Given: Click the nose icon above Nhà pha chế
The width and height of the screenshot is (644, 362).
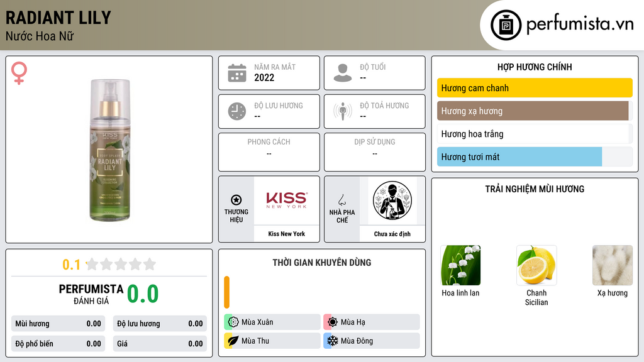Looking at the screenshot, I should 341,200.
